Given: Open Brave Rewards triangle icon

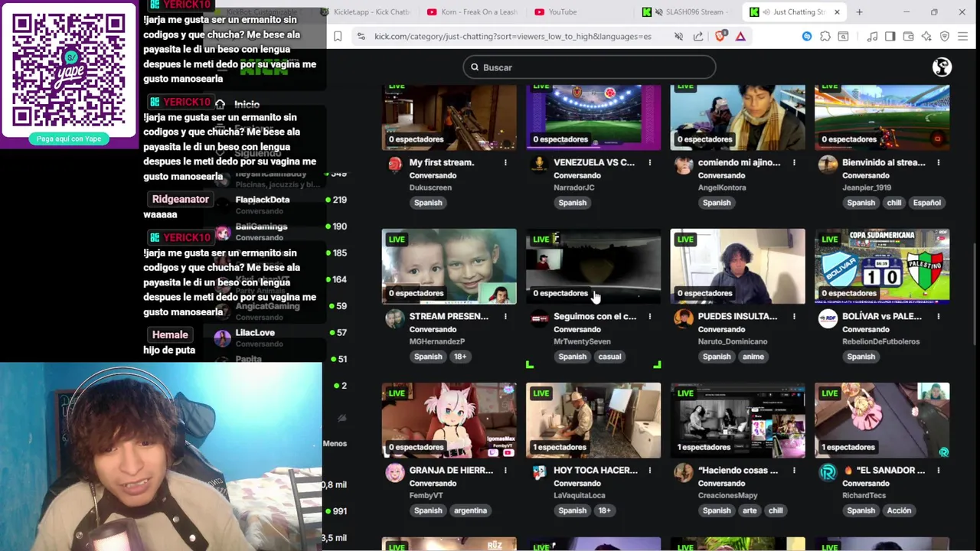Looking at the screenshot, I should coord(740,36).
